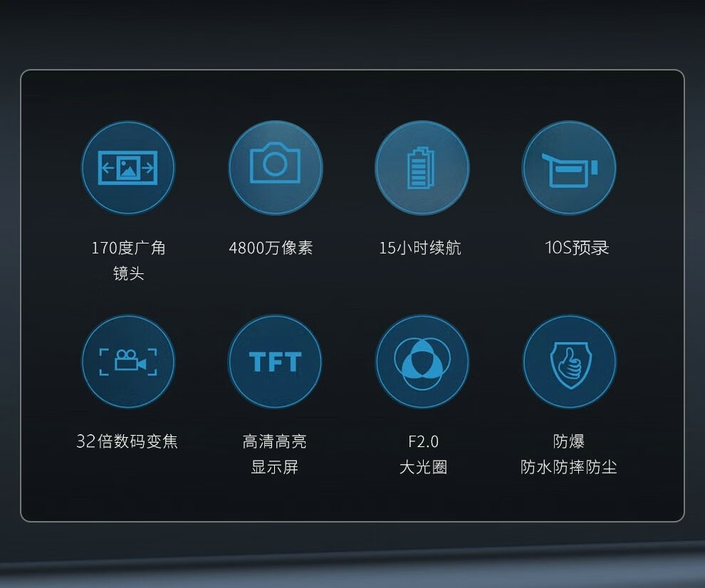This screenshot has width=705, height=588.
Task: Click the 防水防摔防尘 text
Action: tap(569, 467)
